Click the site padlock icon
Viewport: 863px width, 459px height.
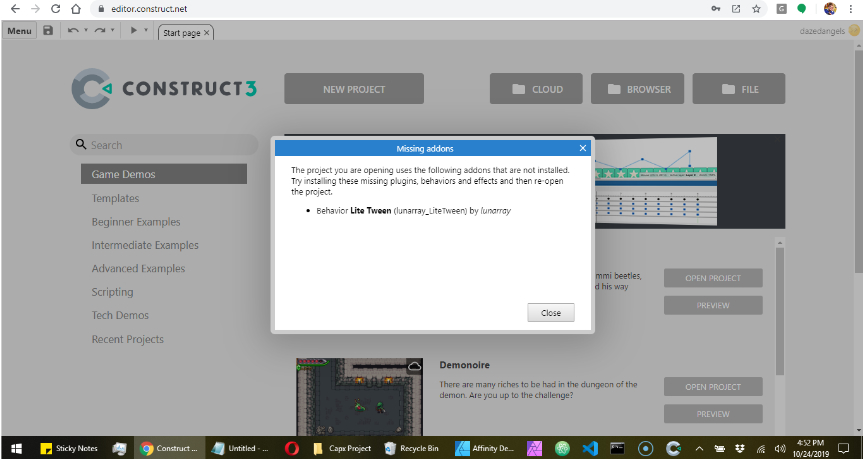pyautogui.click(x=100, y=9)
